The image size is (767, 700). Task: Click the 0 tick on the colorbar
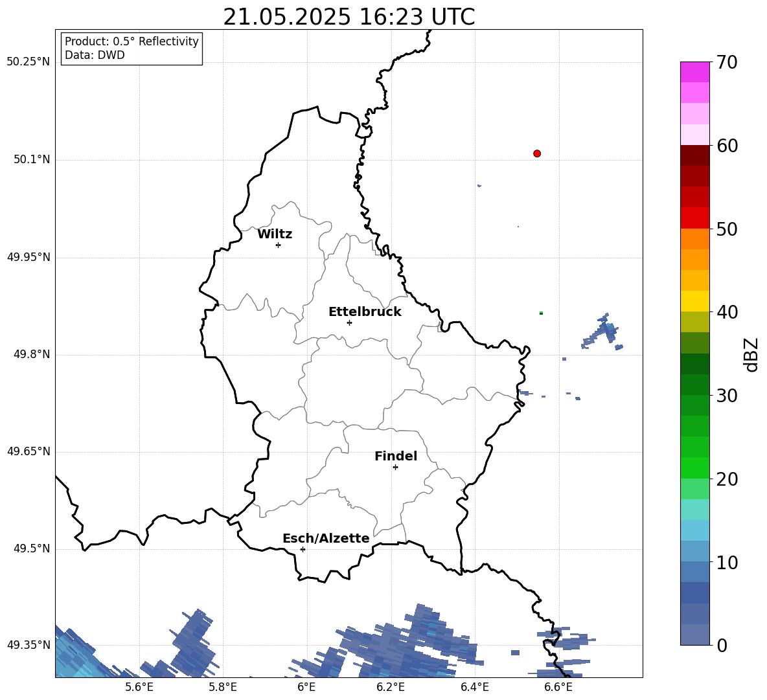[722, 646]
